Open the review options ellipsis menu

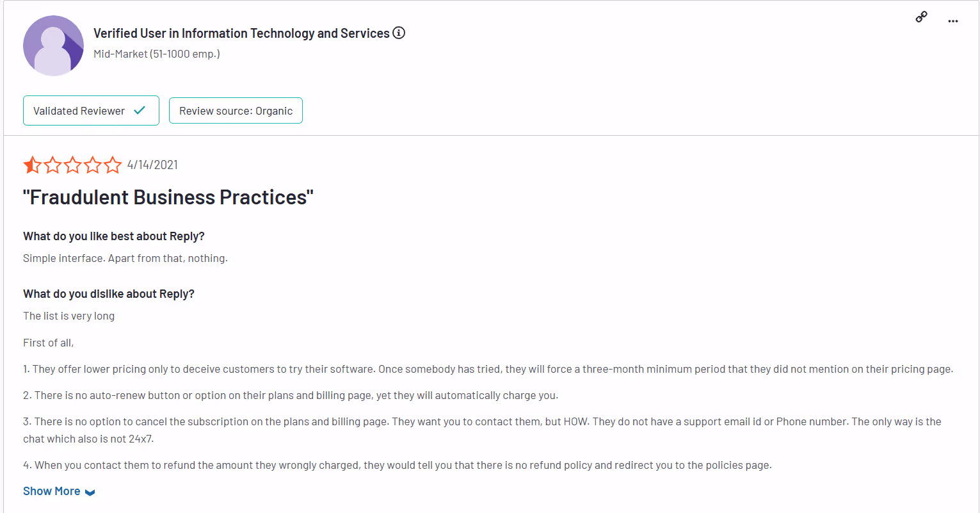(x=953, y=21)
